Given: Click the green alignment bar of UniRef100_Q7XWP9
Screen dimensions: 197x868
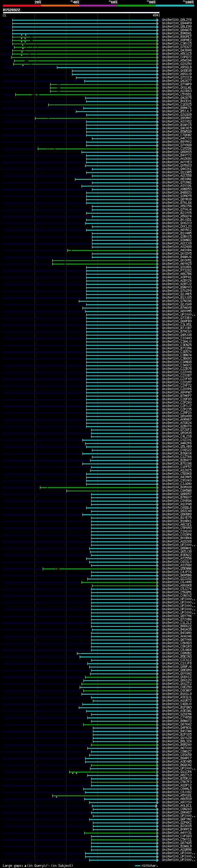Looking at the screenshot, I should click(x=104, y=84).
